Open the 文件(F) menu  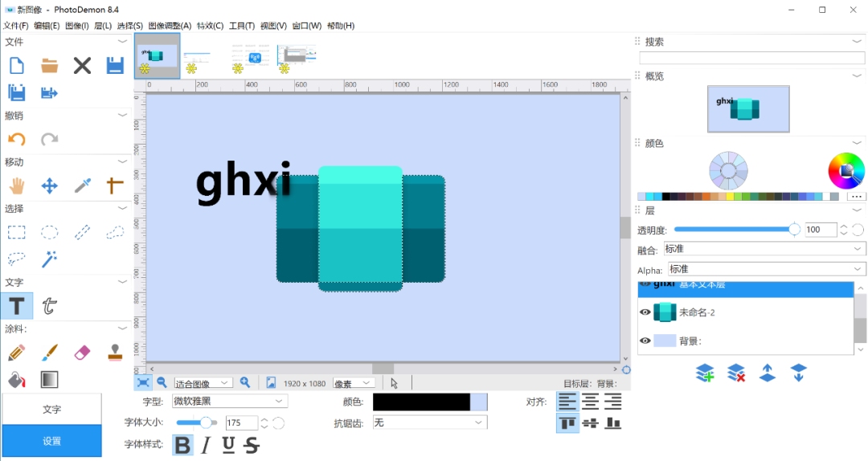(15, 26)
